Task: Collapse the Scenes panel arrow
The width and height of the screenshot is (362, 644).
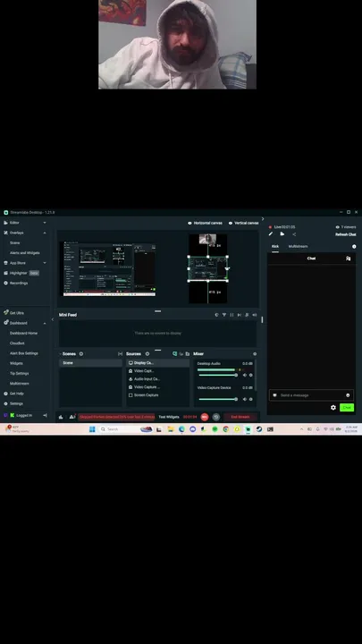Action: point(61,353)
